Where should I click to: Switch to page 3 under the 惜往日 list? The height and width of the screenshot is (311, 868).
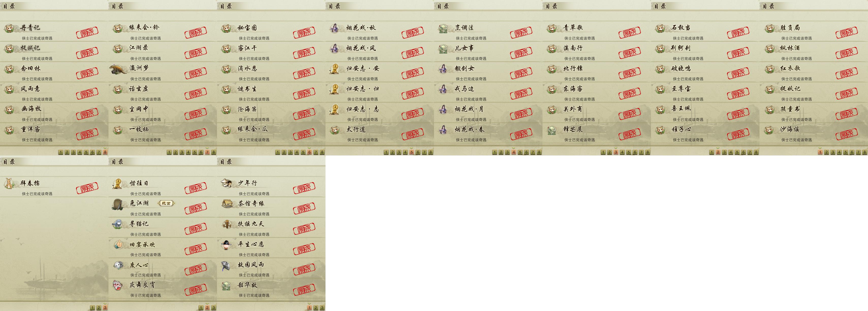[214, 308]
